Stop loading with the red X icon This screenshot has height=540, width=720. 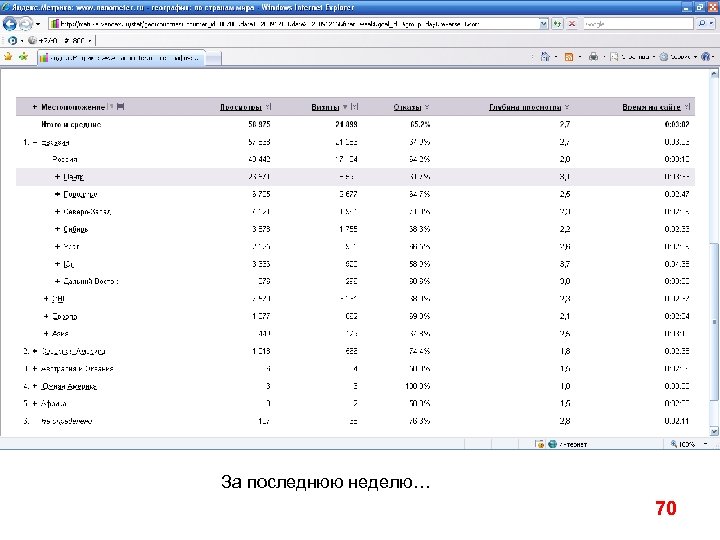point(572,23)
